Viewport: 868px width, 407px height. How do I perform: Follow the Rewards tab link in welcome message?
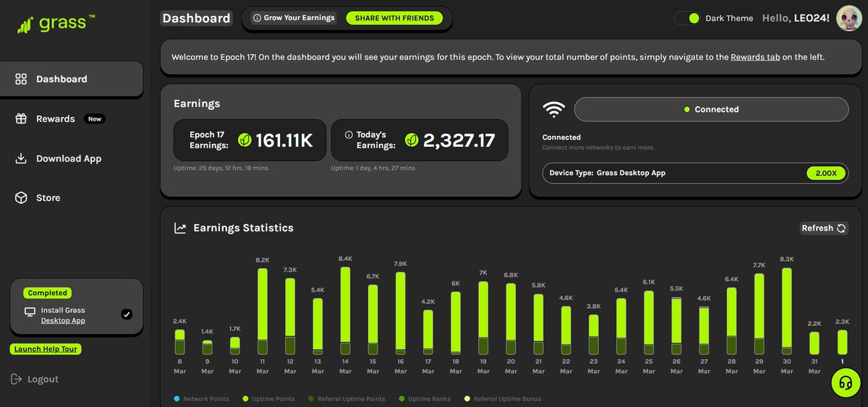755,57
